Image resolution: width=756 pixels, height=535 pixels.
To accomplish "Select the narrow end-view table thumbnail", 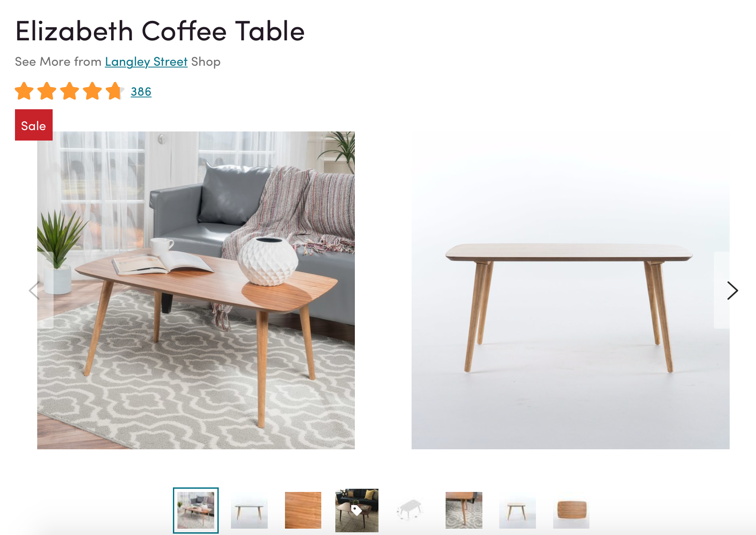I will coord(517,511).
